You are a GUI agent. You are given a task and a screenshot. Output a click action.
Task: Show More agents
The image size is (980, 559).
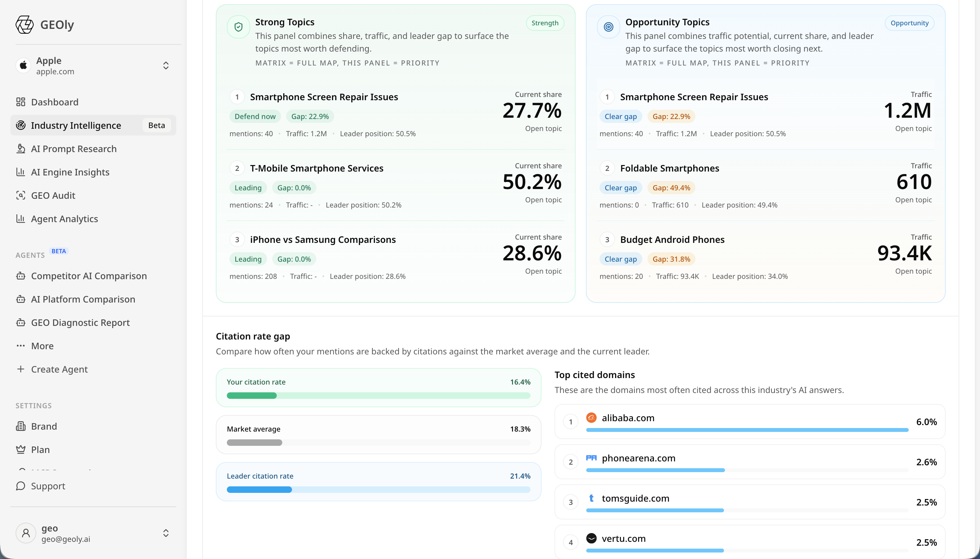pos(93,346)
